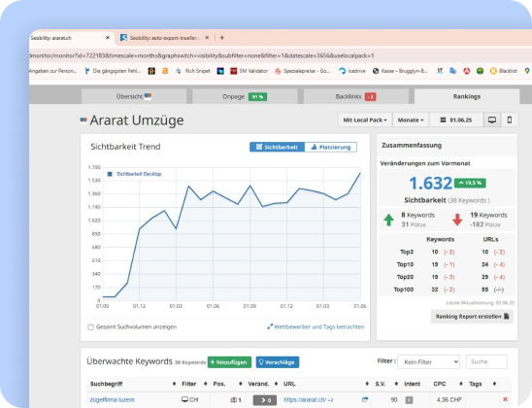Sort table by CPC column
This screenshot has height=408, width=532.
pyautogui.click(x=448, y=384)
